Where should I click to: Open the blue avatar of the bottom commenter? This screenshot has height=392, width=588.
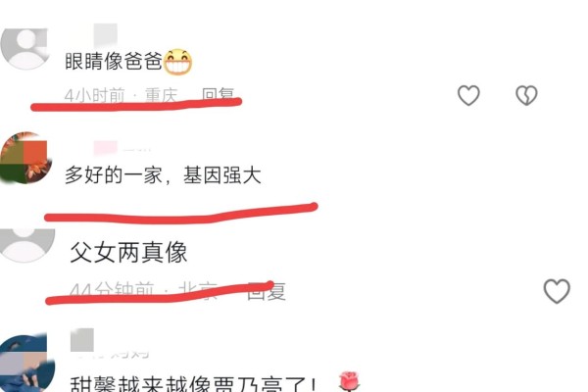(x=27, y=364)
